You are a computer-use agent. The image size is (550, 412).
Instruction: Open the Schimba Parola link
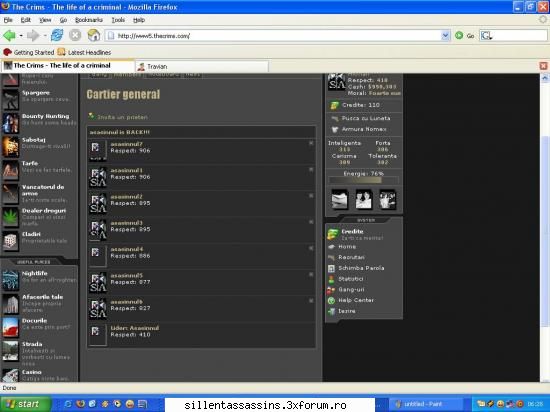(x=361, y=268)
